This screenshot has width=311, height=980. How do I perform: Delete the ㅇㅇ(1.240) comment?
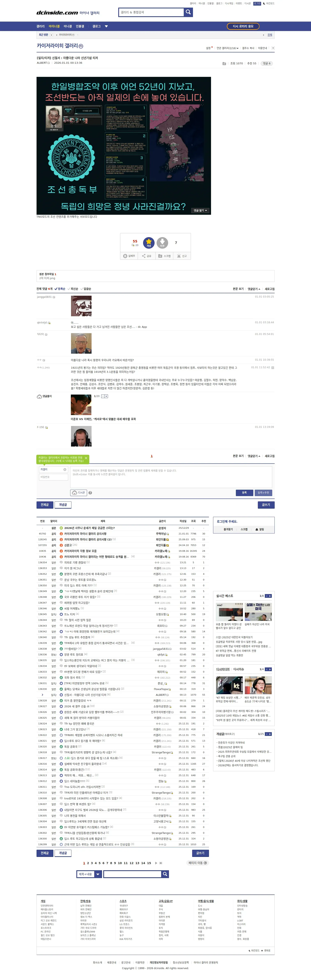272,367
